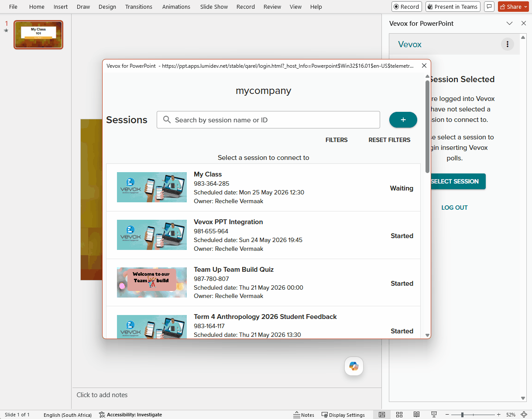Click the animation star under slide number
Viewport: 532px width, 419px height.
pyautogui.click(x=6, y=31)
